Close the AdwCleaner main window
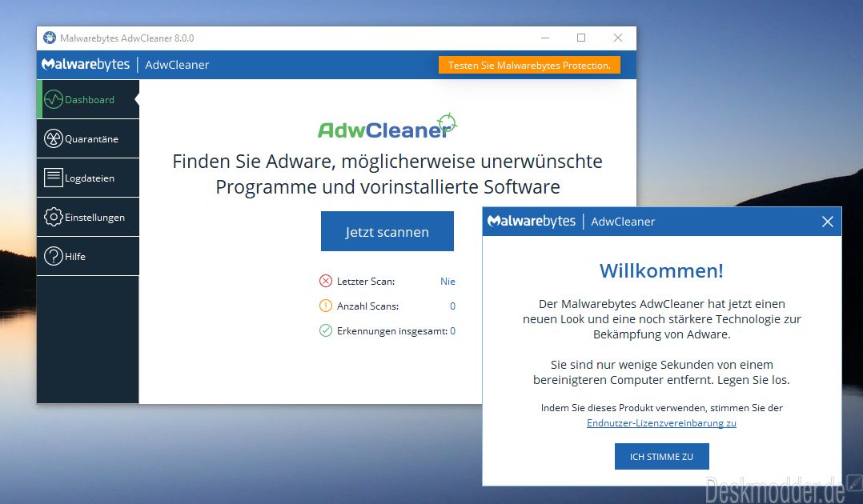 point(618,38)
